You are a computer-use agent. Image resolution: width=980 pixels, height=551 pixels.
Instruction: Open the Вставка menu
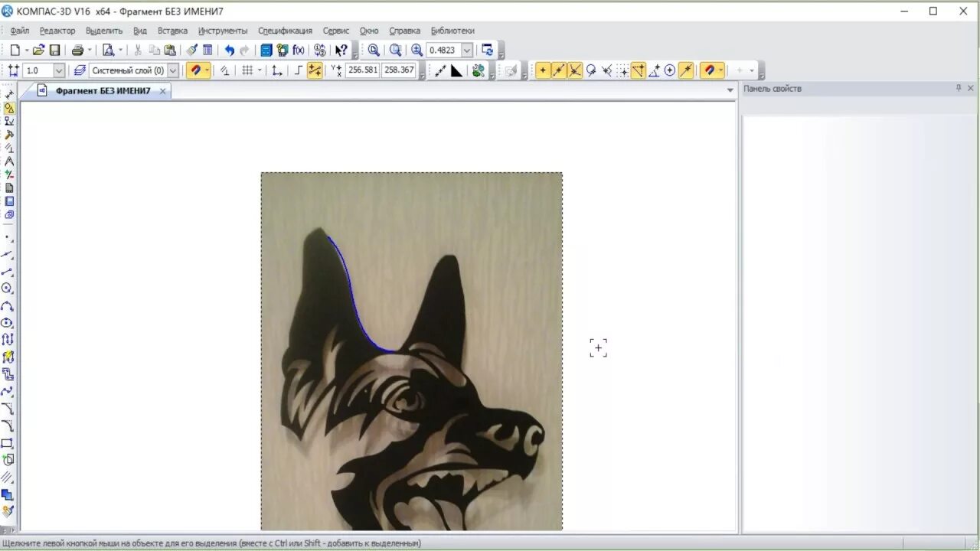pyautogui.click(x=172, y=31)
